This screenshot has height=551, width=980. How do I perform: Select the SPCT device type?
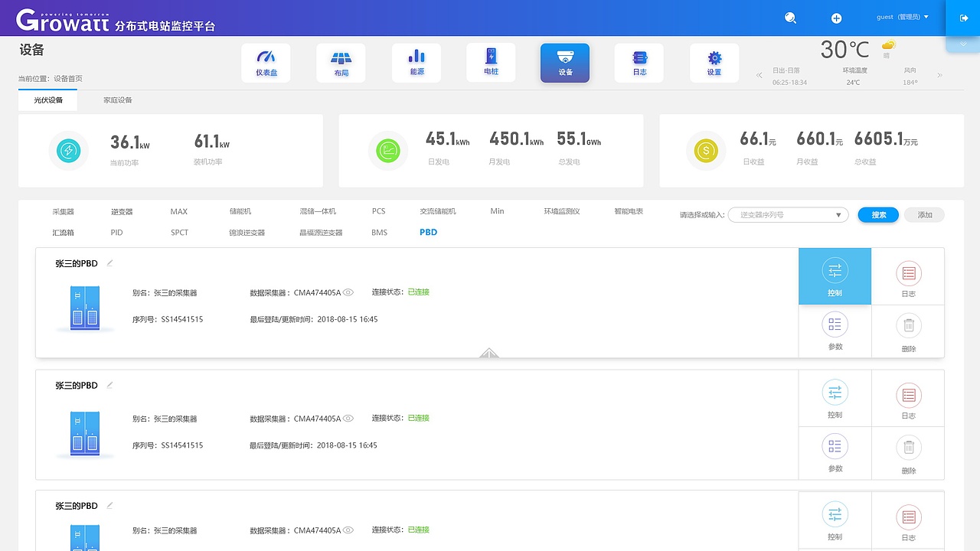(x=179, y=233)
